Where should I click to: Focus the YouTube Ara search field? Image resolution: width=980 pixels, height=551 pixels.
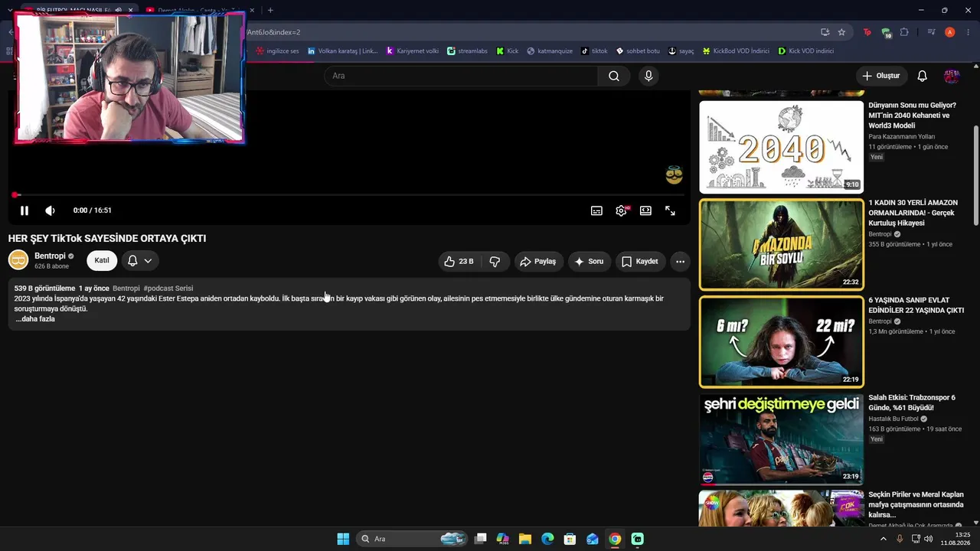461,76
